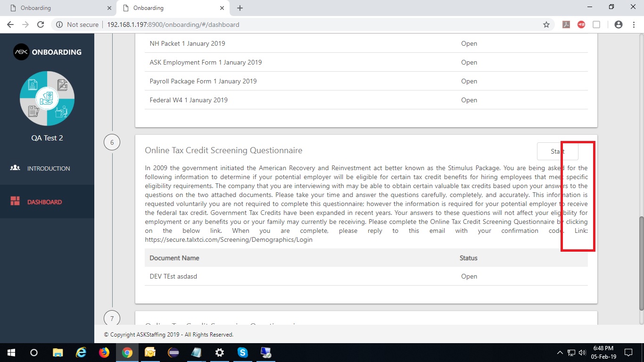
Task: Select ASK Employment Form 1 January 2019
Action: click(x=366, y=62)
